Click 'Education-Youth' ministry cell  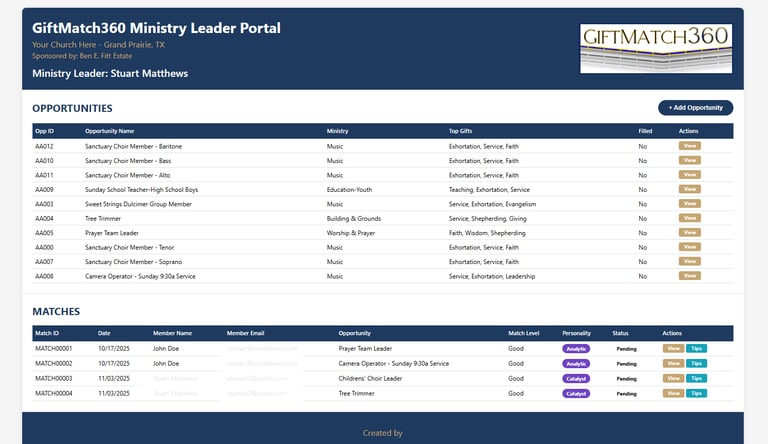tap(349, 190)
